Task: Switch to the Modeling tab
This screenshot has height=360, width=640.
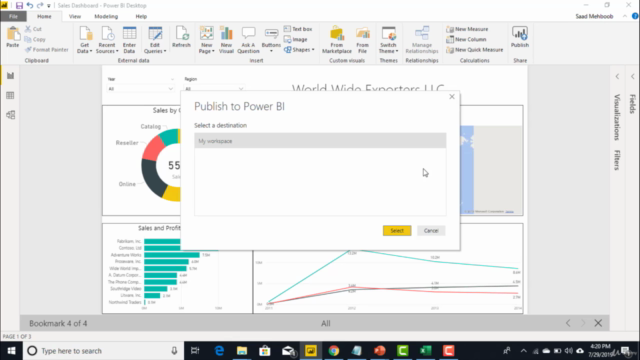Action: (106, 16)
